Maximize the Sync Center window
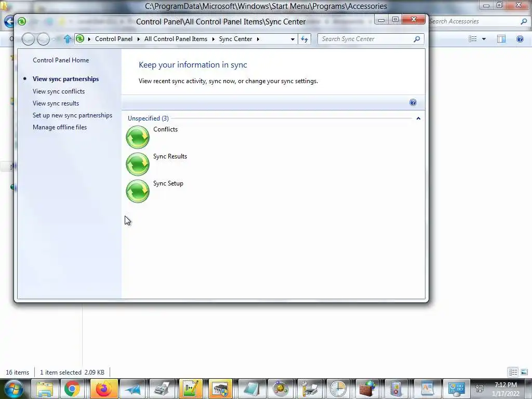 [x=395, y=19]
